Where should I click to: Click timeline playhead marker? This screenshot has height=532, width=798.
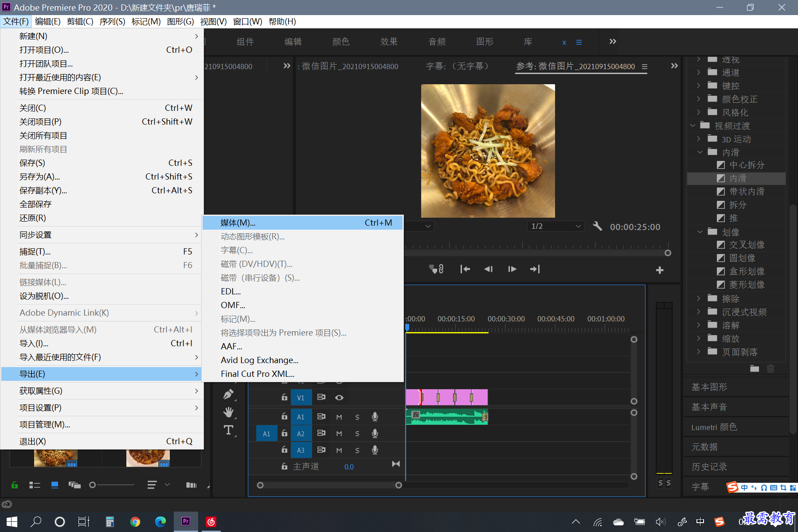(407, 327)
